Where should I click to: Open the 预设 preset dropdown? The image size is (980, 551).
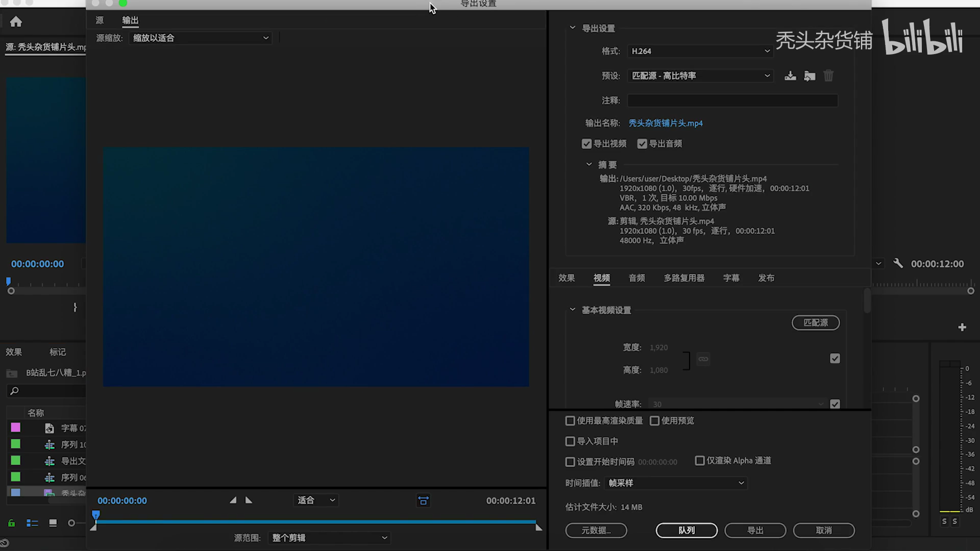click(700, 76)
